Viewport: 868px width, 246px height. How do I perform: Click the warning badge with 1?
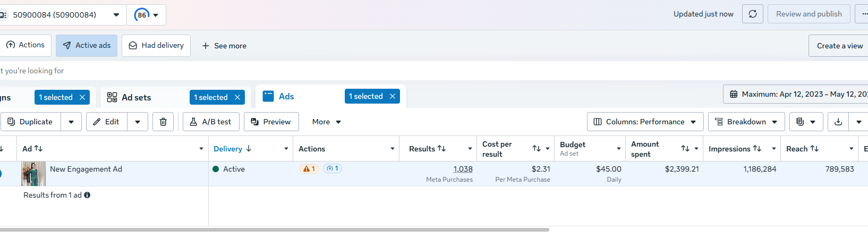(x=309, y=169)
